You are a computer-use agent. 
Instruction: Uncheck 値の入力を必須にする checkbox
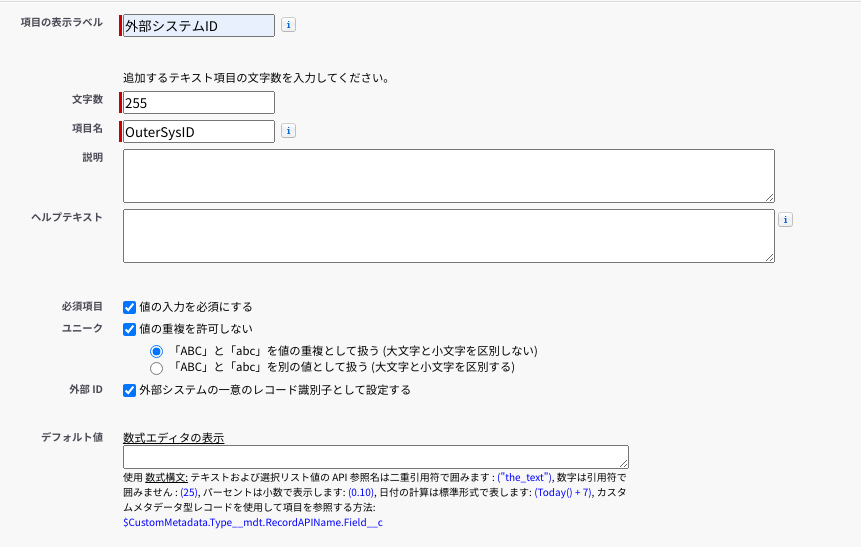click(x=130, y=307)
